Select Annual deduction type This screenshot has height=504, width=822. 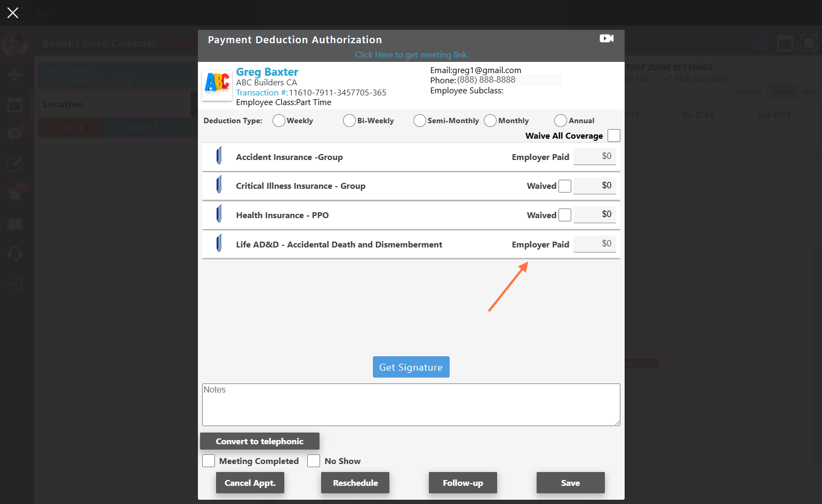tap(561, 121)
